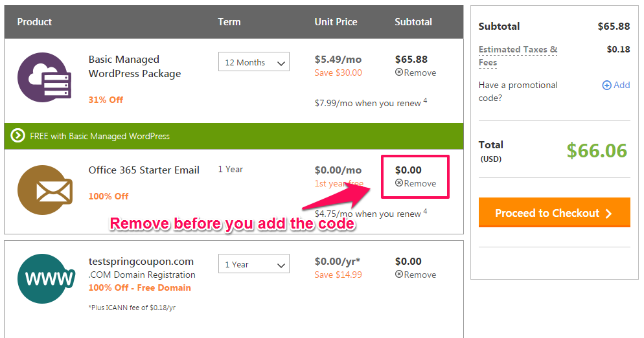
Task: Click the Subtotal column header
Action: (x=413, y=22)
